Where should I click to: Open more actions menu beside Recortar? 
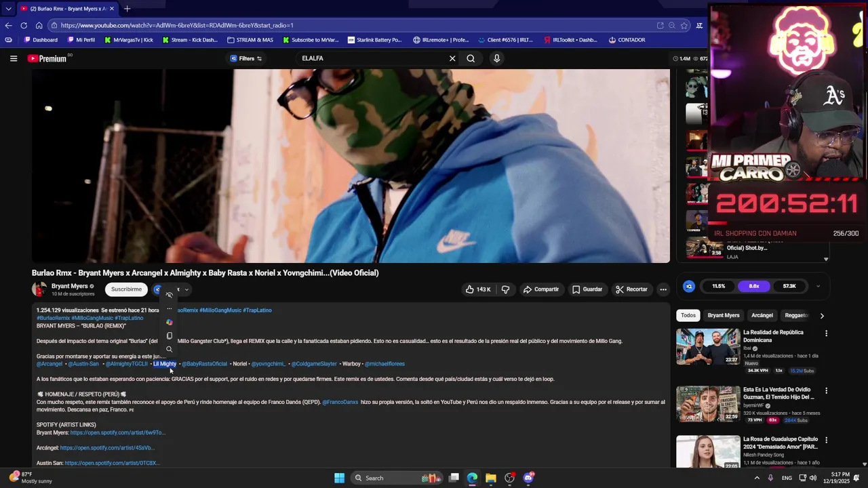[x=663, y=289]
